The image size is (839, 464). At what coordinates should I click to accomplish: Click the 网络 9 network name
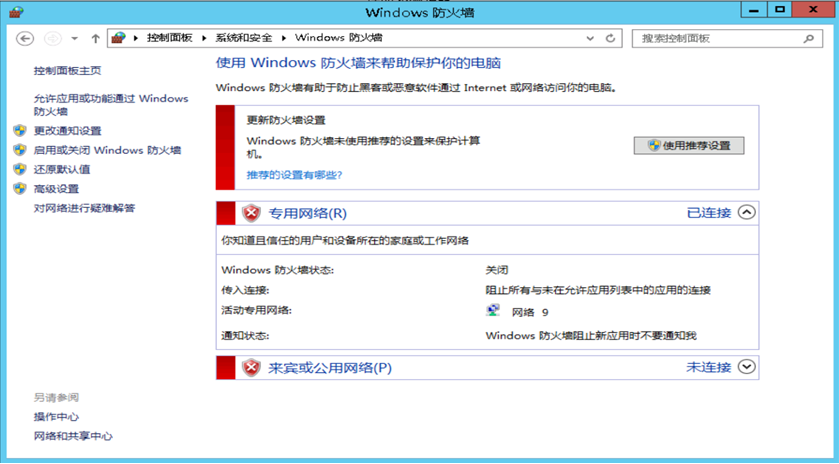[530, 313]
